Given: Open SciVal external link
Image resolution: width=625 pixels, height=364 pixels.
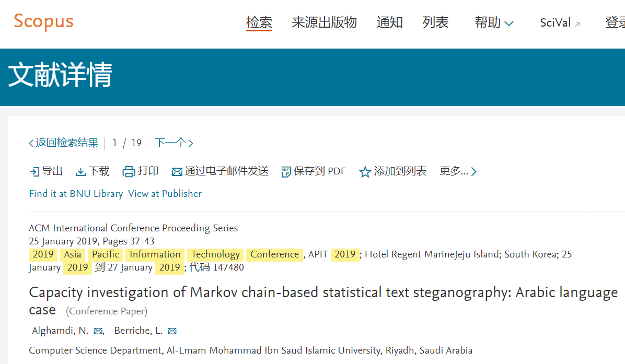Looking at the screenshot, I should pos(560,23).
